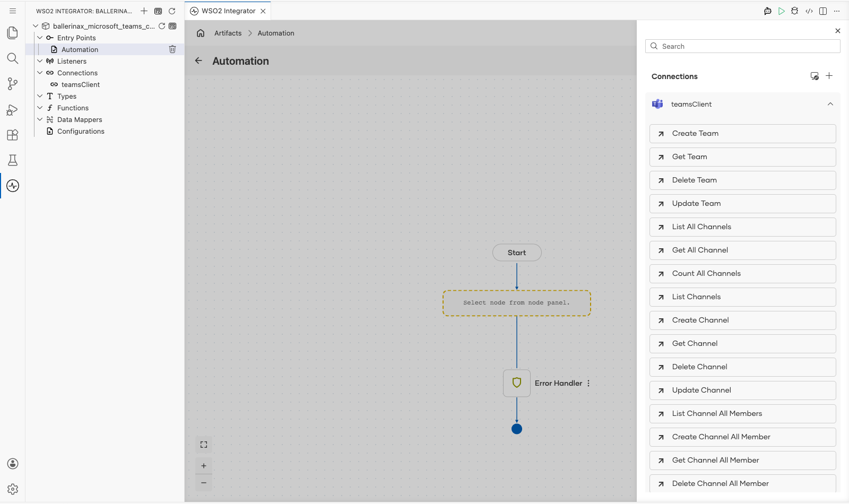The image size is (849, 504).
Task: Choose Count All Channels action
Action: click(742, 274)
